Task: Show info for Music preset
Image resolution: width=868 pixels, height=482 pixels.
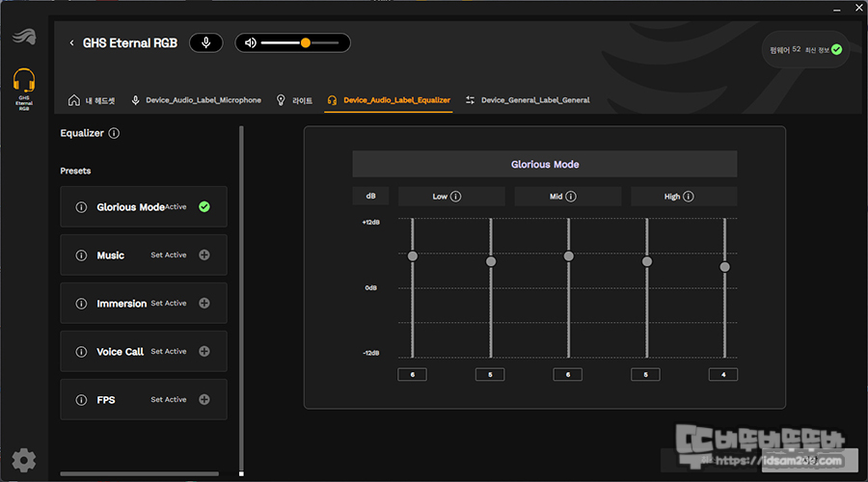Action: pyautogui.click(x=81, y=255)
